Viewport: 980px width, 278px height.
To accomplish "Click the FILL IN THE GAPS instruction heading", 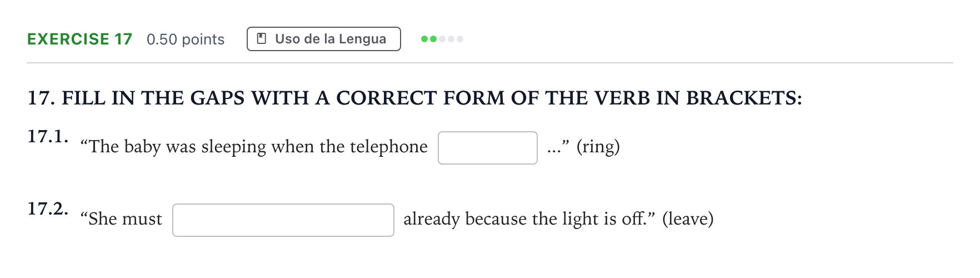I will click(x=415, y=98).
